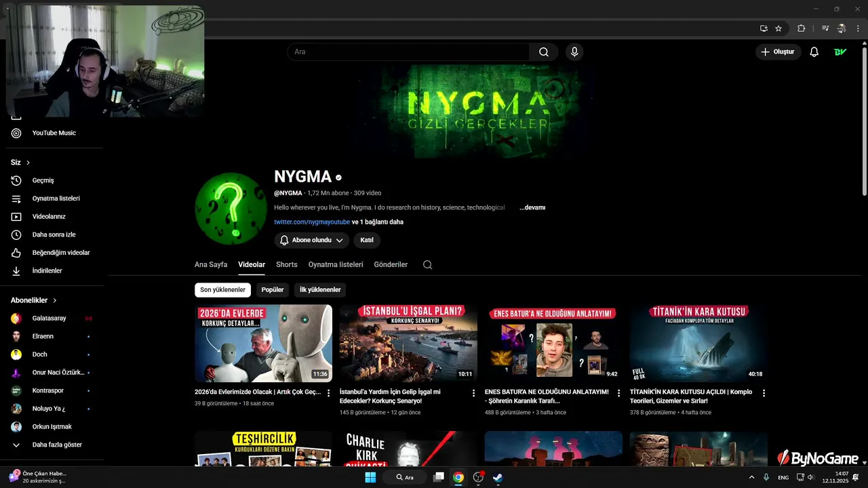Switch to the Shorts tab
868x488 pixels.
coord(287,265)
